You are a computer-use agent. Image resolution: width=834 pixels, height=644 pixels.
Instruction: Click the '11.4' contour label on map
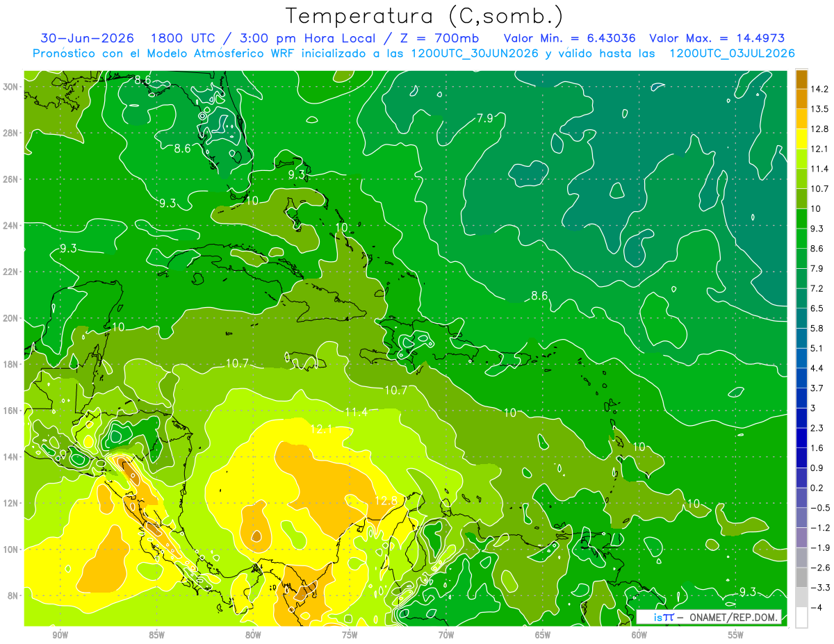tap(356, 413)
